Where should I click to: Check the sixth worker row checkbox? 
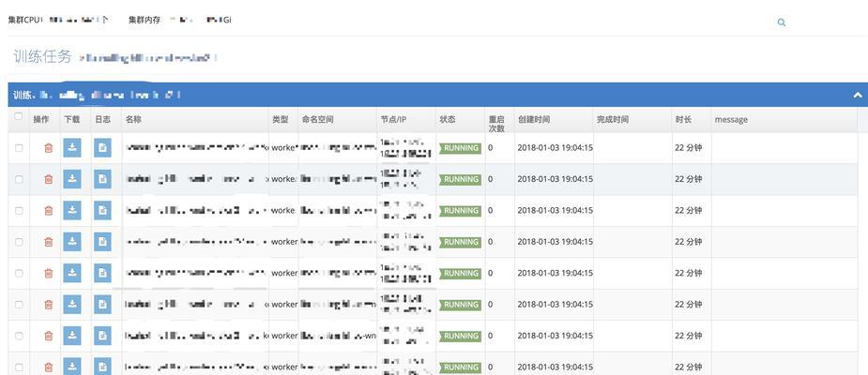click(19, 304)
